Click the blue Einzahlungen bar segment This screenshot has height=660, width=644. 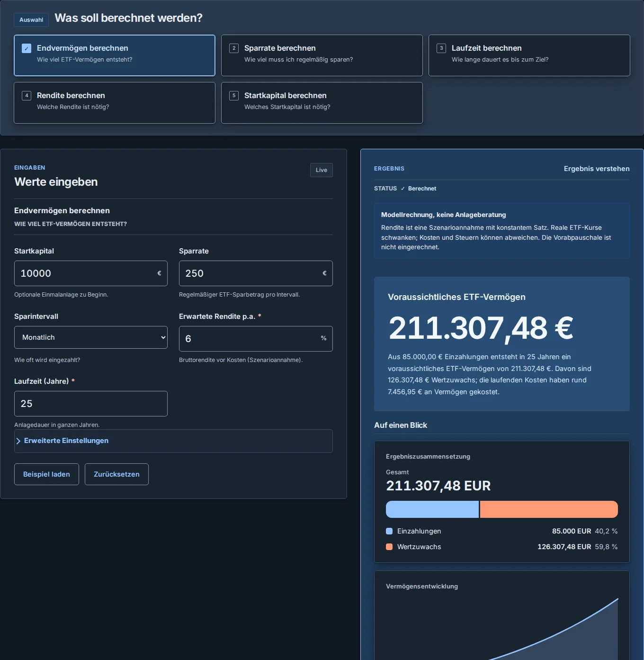click(432, 509)
